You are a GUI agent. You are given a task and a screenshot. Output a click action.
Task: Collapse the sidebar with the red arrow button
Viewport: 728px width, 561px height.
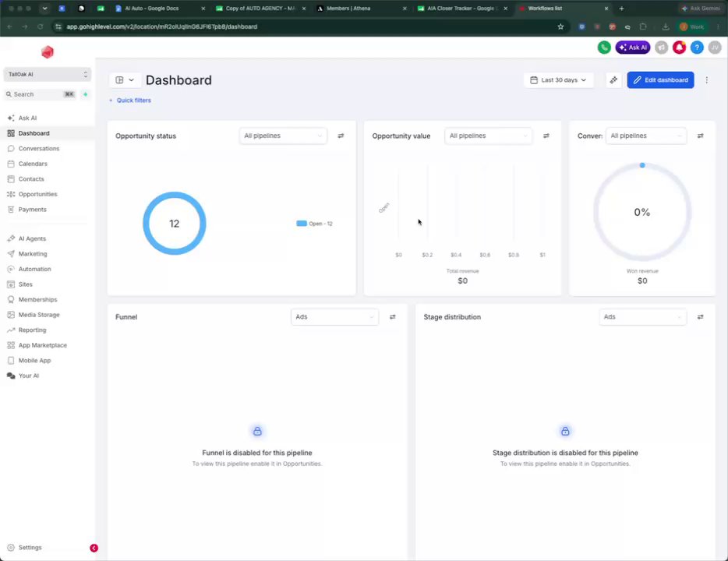(x=94, y=548)
